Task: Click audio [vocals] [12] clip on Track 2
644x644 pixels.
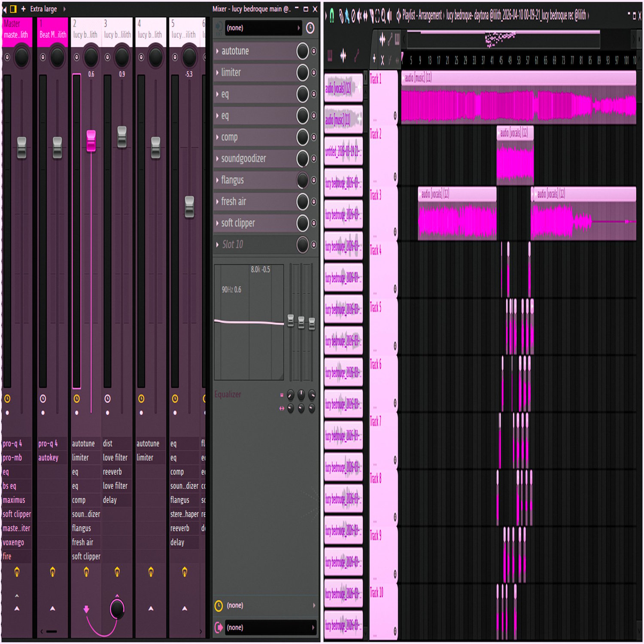Action: (x=515, y=155)
